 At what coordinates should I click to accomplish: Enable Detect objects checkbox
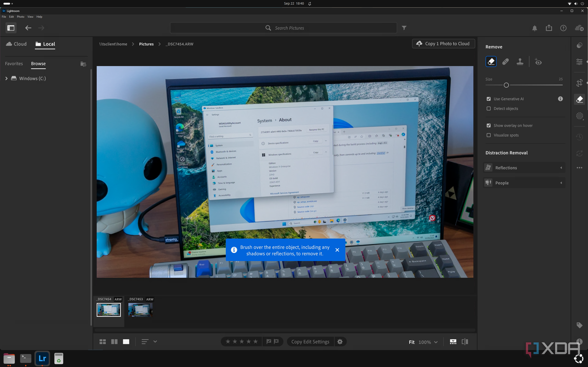(489, 108)
